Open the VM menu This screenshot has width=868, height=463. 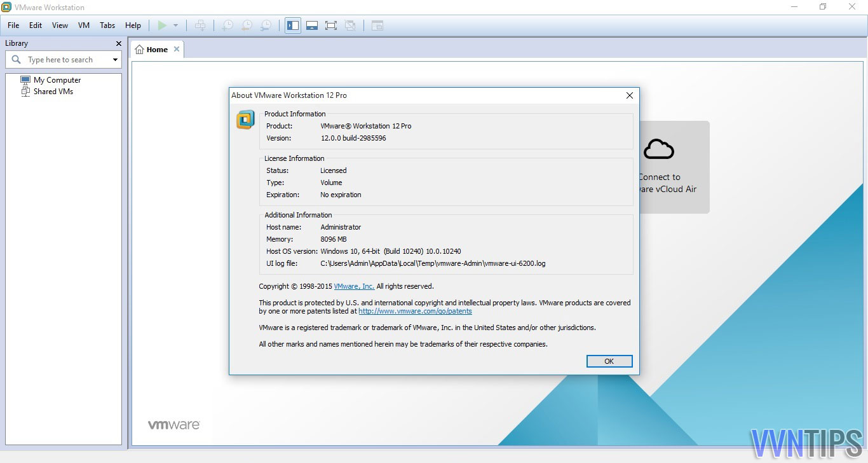tap(84, 25)
